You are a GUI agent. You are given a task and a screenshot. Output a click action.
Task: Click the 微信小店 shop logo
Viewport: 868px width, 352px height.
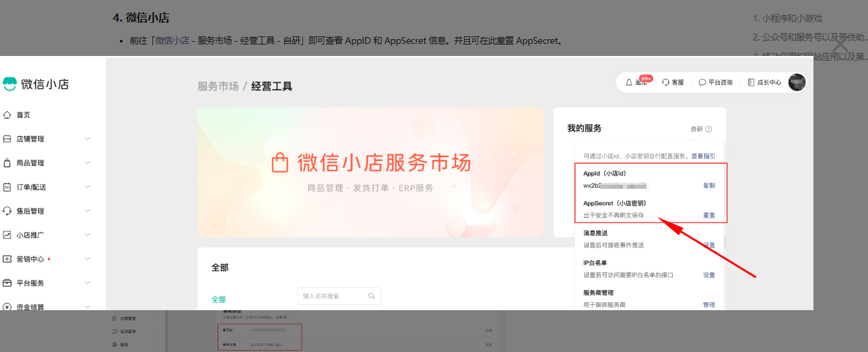36,84
